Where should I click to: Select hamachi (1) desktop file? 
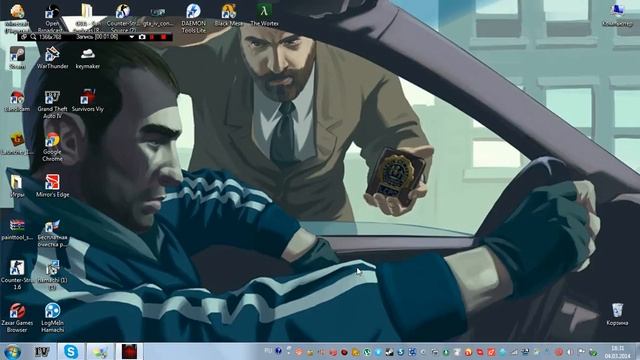point(52,275)
